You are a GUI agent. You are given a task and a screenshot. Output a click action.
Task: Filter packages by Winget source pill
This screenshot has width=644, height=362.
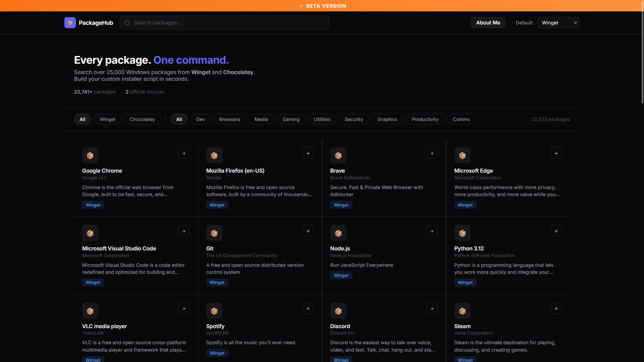108,119
